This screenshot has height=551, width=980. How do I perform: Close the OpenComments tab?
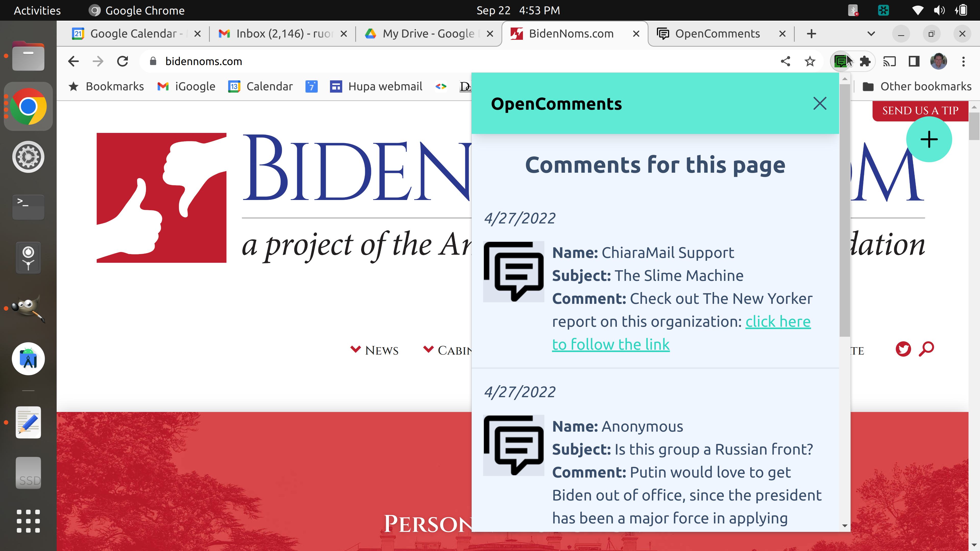click(x=782, y=33)
